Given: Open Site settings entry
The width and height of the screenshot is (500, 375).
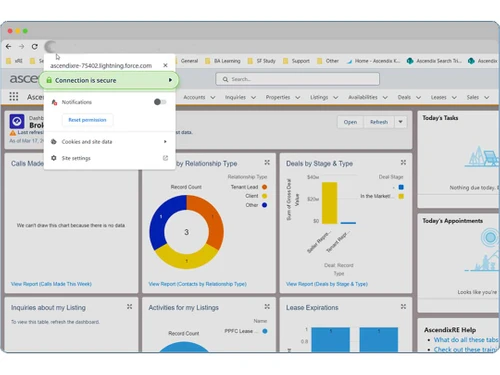Looking at the screenshot, I should click(109, 158).
